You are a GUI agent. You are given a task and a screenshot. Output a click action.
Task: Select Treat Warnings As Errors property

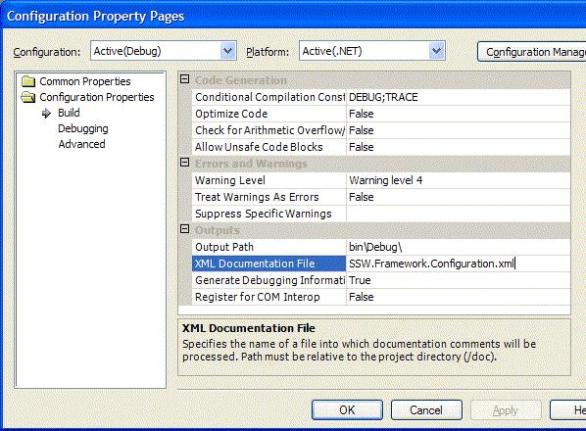click(x=269, y=197)
